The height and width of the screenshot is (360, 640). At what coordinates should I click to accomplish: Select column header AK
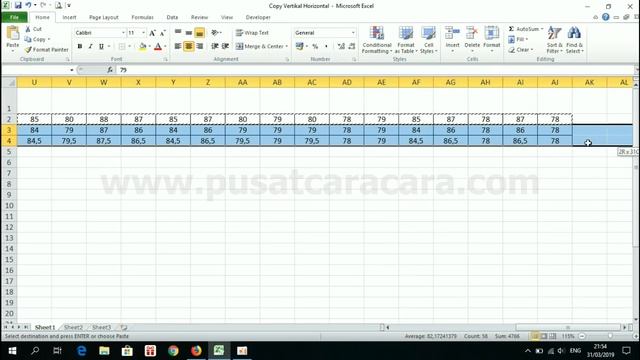pos(589,82)
